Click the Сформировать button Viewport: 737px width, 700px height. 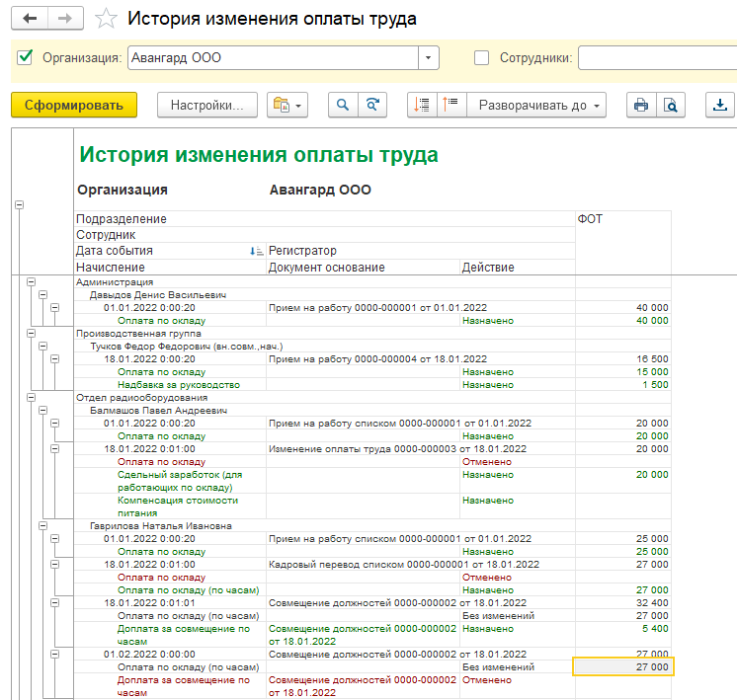point(74,106)
